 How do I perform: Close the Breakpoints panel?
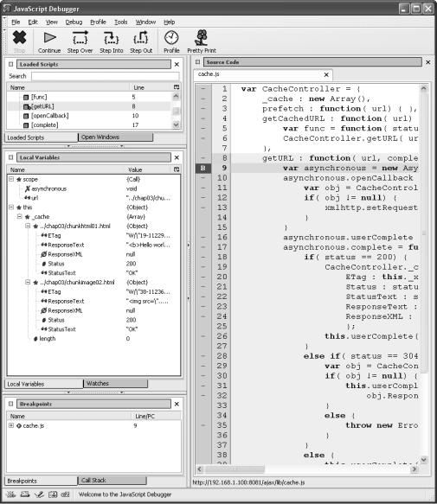click(x=177, y=404)
